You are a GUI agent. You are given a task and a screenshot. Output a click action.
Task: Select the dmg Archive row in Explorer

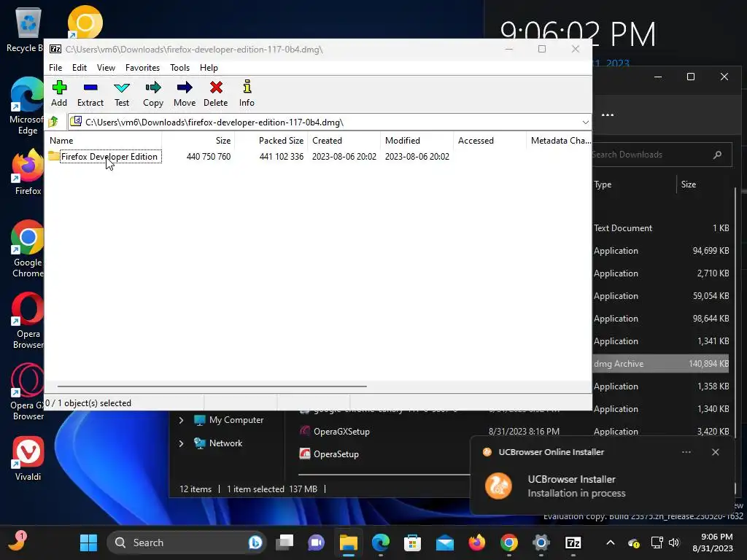(x=661, y=364)
